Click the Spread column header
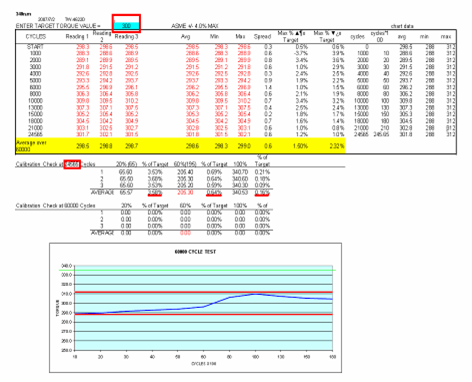Image resolution: width=472 pixels, height=382 pixels. point(262,37)
